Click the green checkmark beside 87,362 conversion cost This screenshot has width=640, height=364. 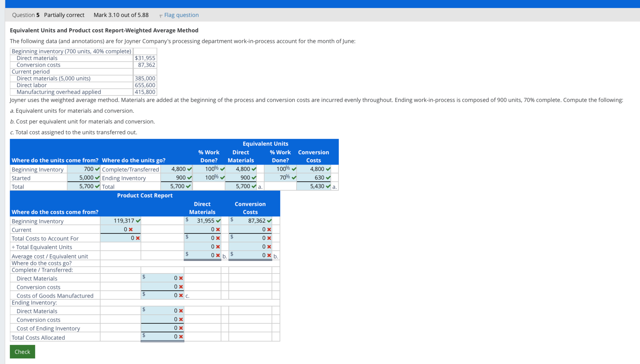[x=269, y=221]
